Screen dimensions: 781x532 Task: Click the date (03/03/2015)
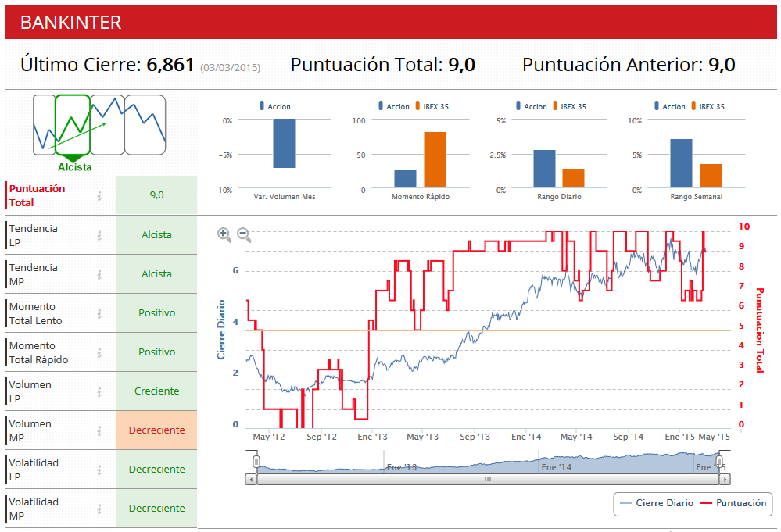[230, 68]
